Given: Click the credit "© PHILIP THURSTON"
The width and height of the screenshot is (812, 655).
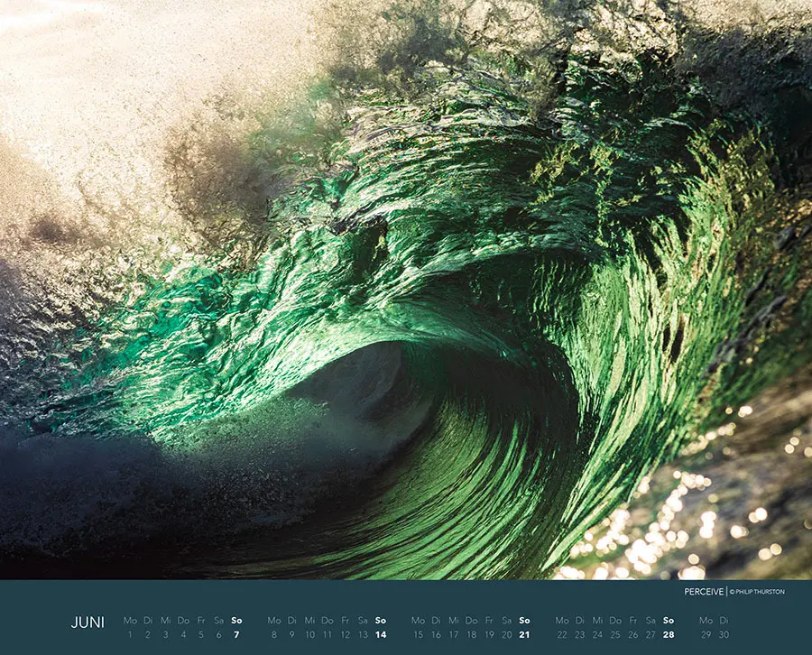Looking at the screenshot, I should (x=757, y=591).
